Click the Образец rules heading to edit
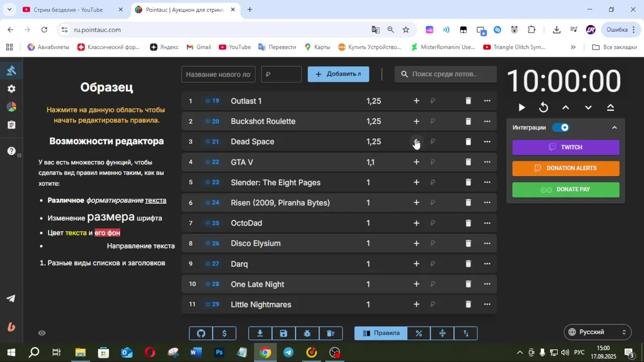The width and height of the screenshot is (644, 362). [107, 87]
